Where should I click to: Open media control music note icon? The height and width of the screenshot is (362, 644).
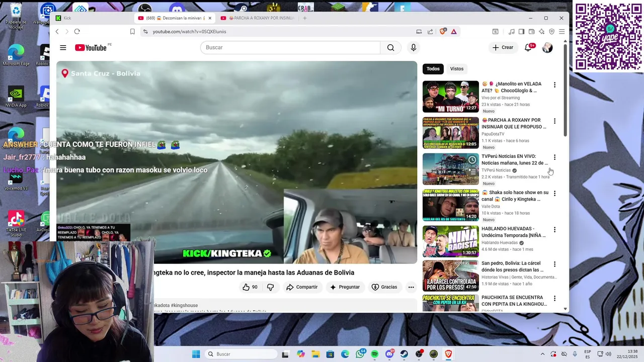511,32
